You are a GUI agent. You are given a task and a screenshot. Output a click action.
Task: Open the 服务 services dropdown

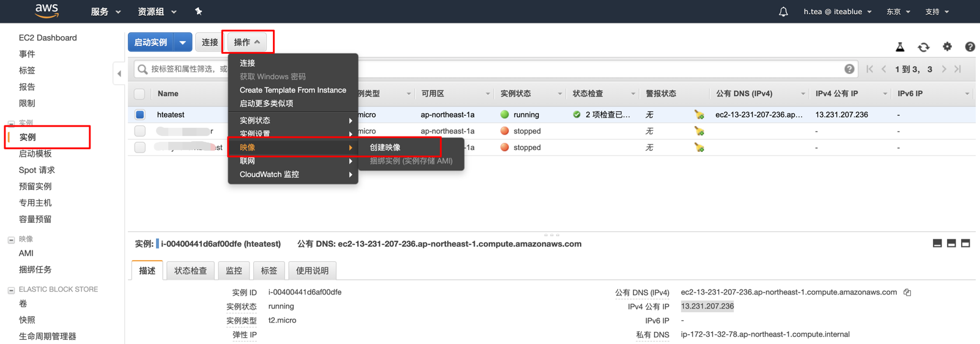point(105,12)
